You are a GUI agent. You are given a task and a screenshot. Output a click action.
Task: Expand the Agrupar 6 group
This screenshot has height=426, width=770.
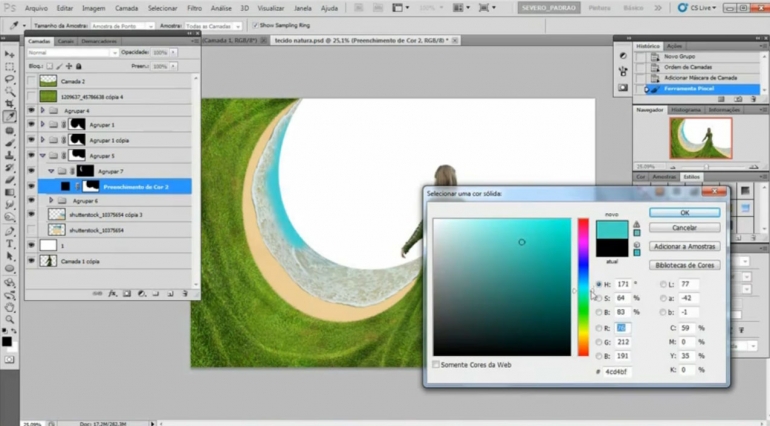click(x=51, y=200)
